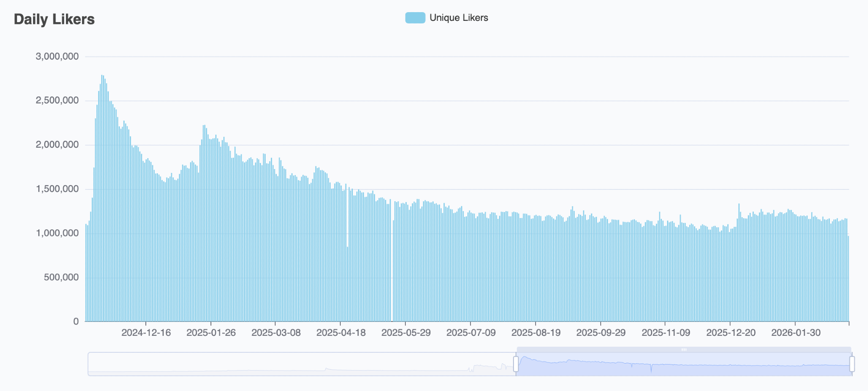Click the 500,000 y-axis label
Image resolution: width=868 pixels, height=391 pixels.
coord(61,277)
